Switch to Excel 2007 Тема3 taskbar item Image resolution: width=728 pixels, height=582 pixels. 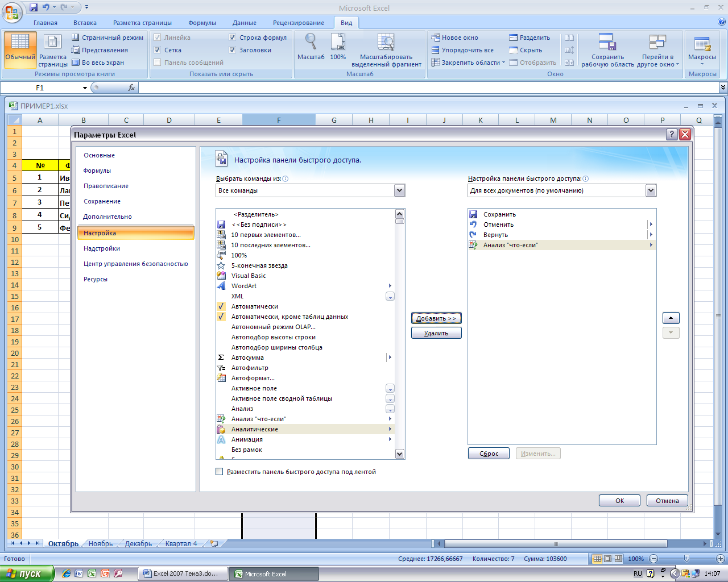[x=182, y=573]
